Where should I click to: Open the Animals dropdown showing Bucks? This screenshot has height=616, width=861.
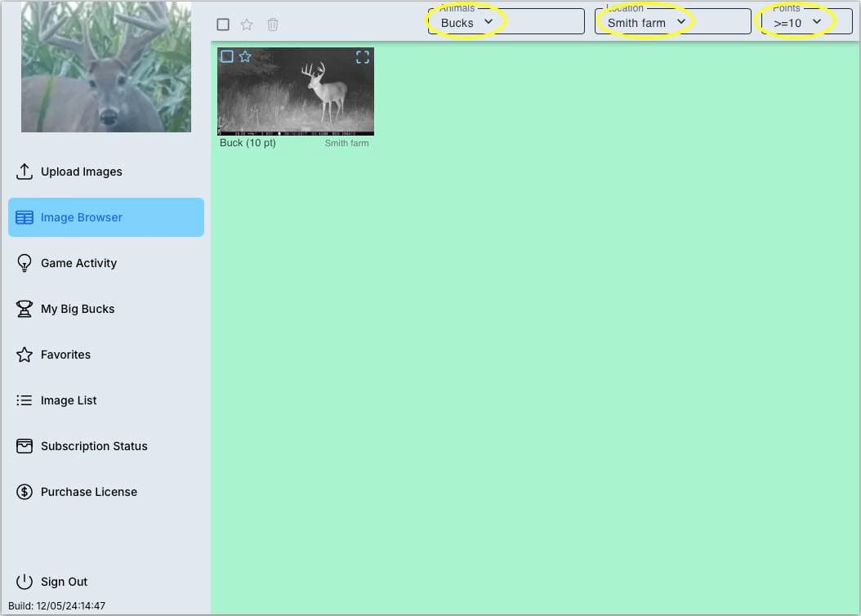point(506,22)
